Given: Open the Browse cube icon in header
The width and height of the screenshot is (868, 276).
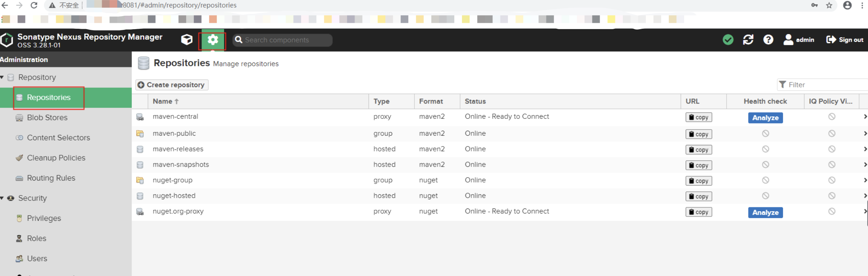Looking at the screenshot, I should click(187, 39).
